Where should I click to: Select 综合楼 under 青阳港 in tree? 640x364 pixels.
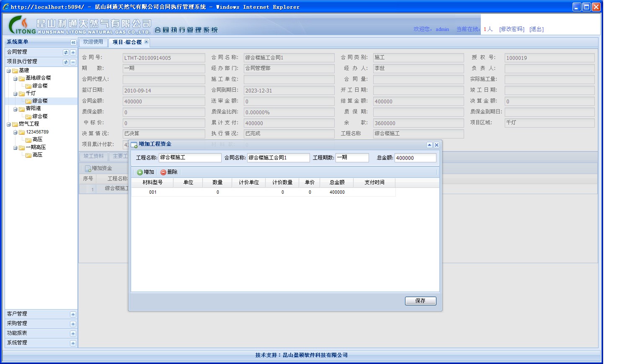tap(40, 116)
